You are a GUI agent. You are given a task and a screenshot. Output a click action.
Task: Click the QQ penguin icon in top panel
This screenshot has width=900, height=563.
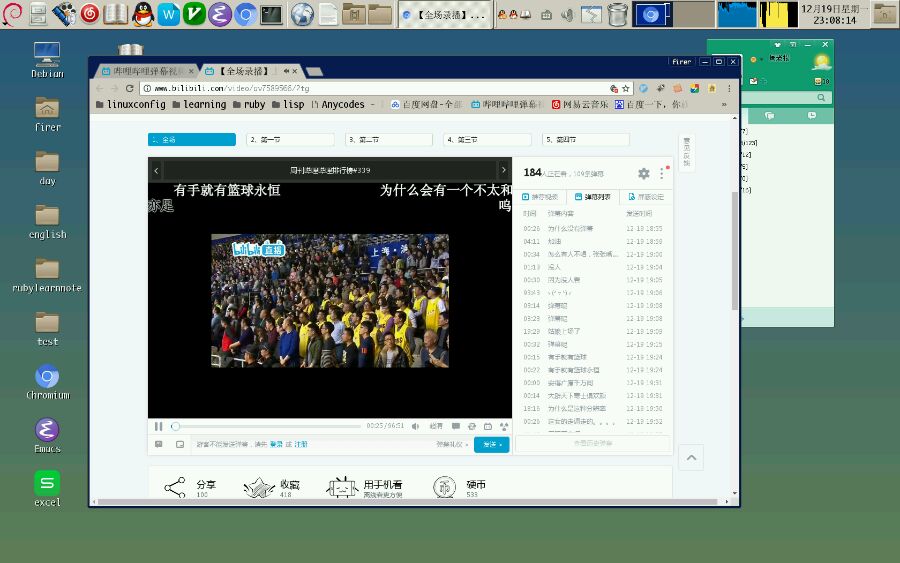pyautogui.click(x=143, y=14)
